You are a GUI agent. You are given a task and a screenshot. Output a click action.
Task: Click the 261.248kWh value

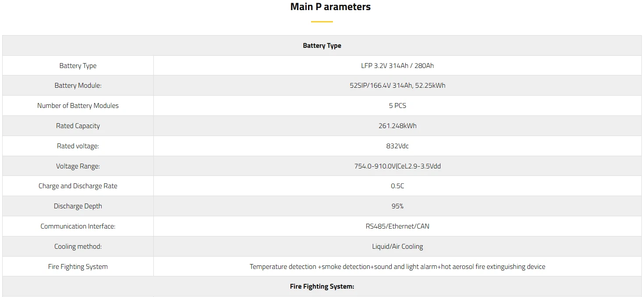pyautogui.click(x=397, y=126)
